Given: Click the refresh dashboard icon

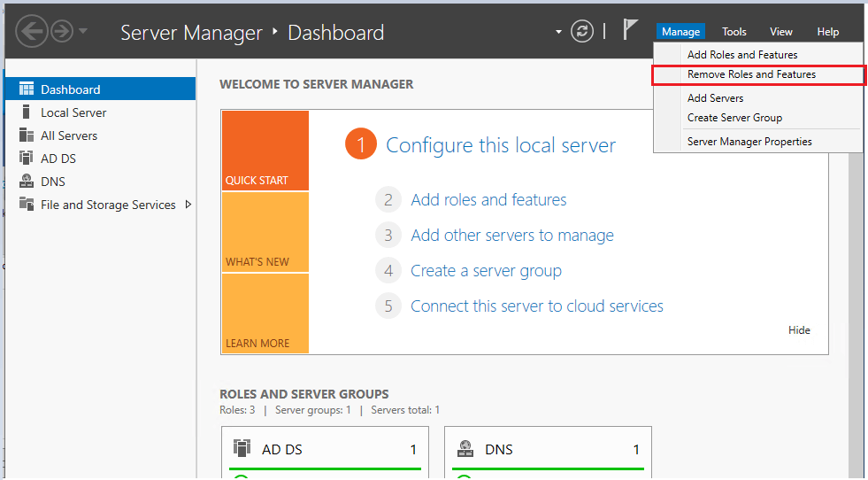Looking at the screenshot, I should point(581,32).
